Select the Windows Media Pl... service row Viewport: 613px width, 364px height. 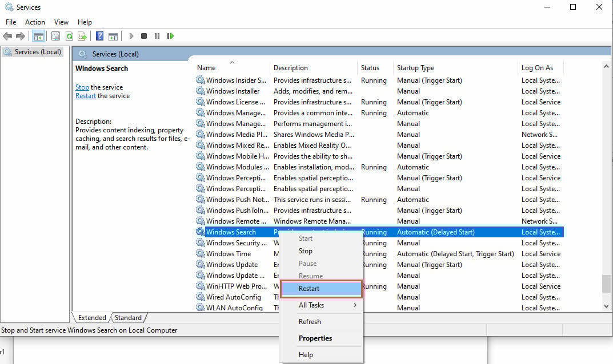379,134
